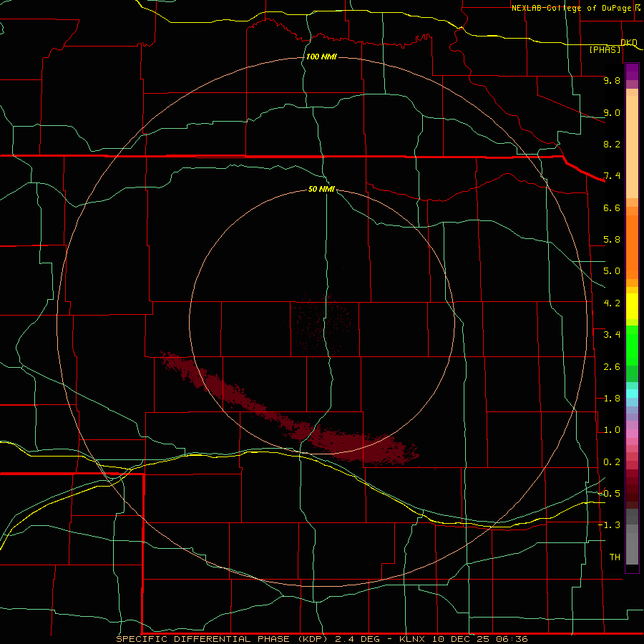Pick the pink segment of the color bar
Image resolution: width=644 pixels, height=644 pixels.
[632, 434]
